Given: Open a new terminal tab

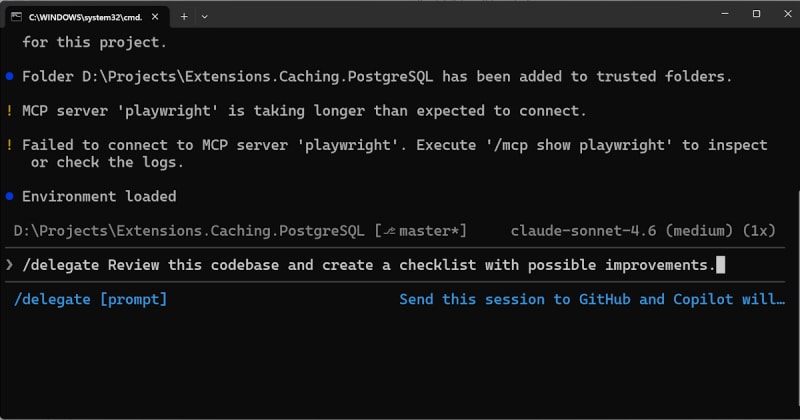Looking at the screenshot, I should (x=183, y=16).
